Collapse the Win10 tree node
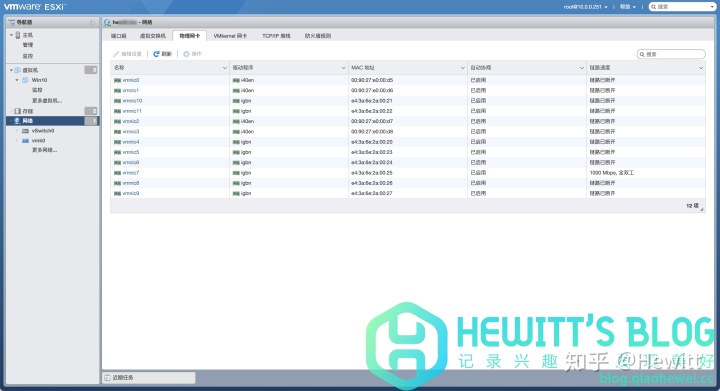 [17, 80]
